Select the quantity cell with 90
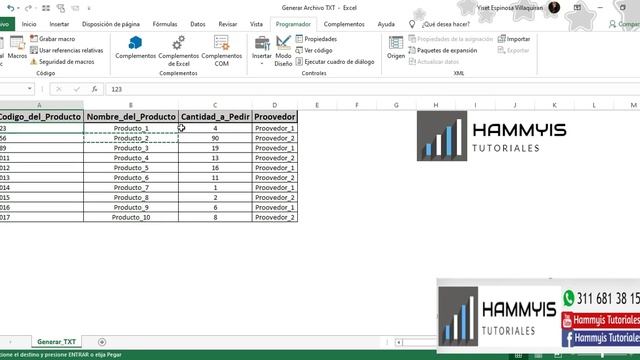 (215, 138)
